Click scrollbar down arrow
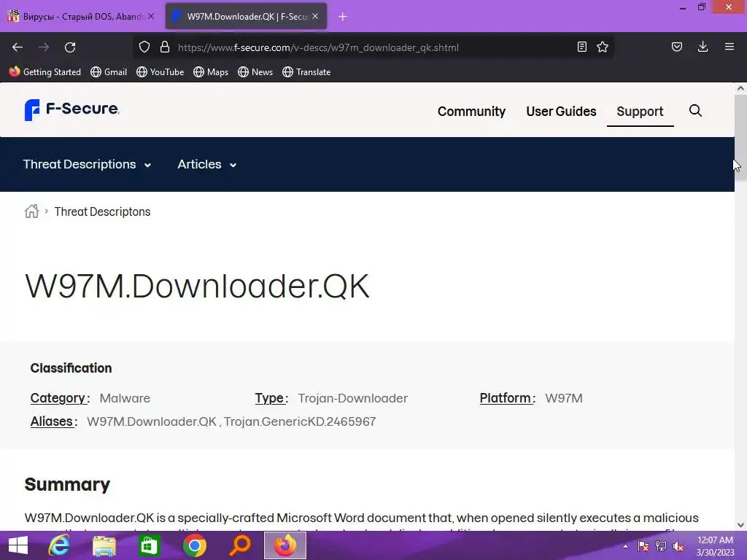 [740, 525]
